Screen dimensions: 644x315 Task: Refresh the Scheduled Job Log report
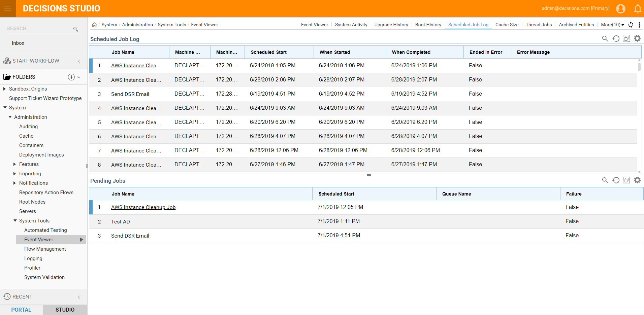pos(616,38)
